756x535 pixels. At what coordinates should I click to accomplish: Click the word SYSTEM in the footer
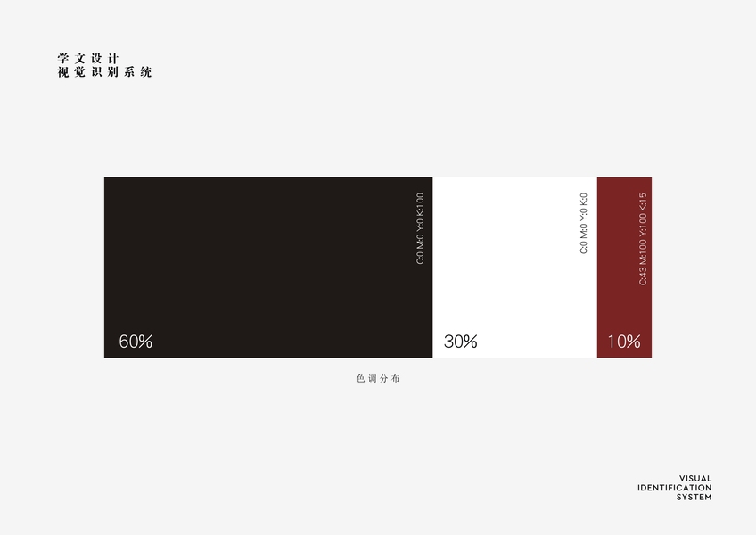(694, 497)
